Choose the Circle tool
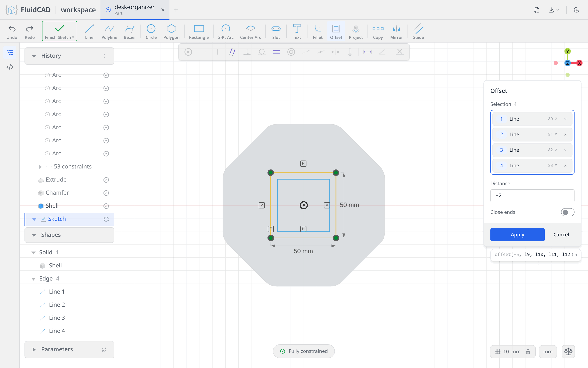 [x=151, y=32]
